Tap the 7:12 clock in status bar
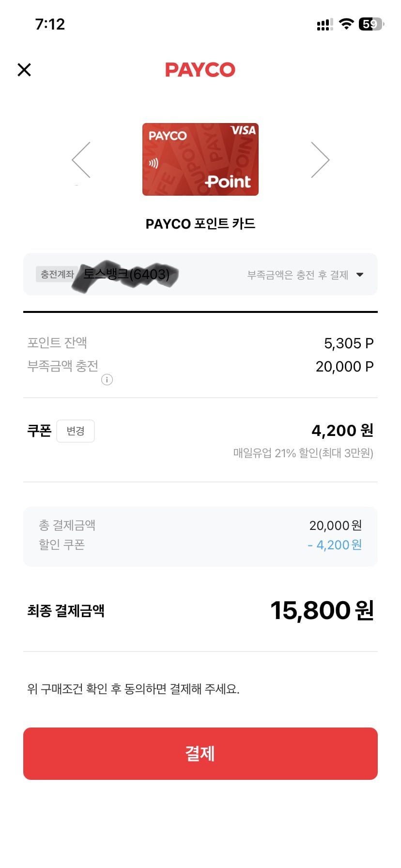401x868 pixels. pos(50,24)
